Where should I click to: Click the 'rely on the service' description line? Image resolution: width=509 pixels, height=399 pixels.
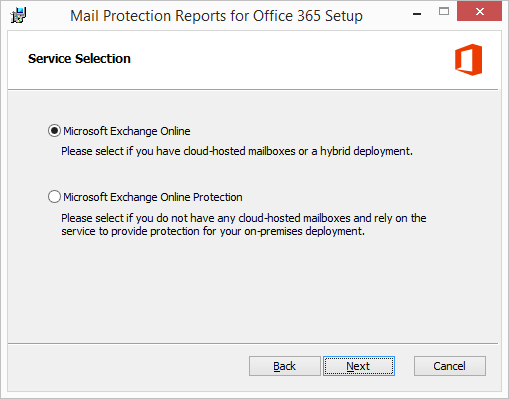coord(244,218)
